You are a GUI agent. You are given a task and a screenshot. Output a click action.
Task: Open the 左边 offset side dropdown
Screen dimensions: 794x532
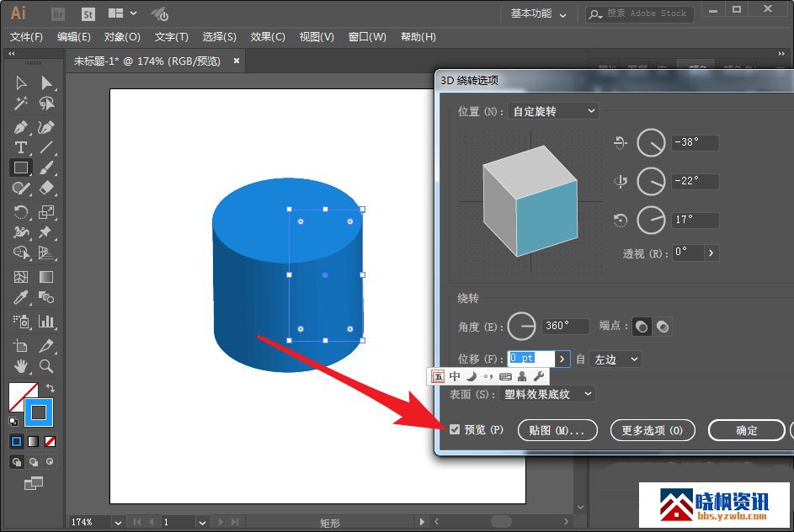(615, 359)
